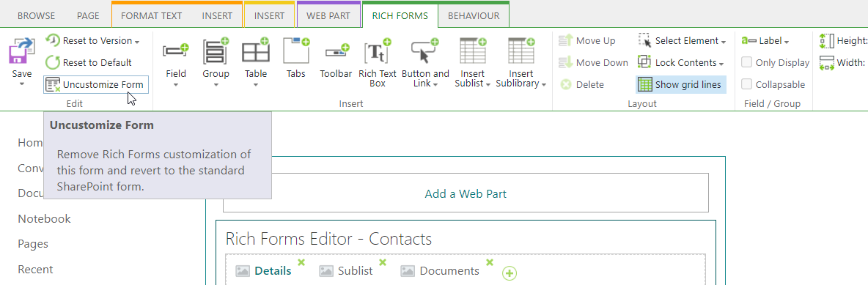Expand the Group dropdown arrow
The image size is (868, 285).
click(x=216, y=85)
